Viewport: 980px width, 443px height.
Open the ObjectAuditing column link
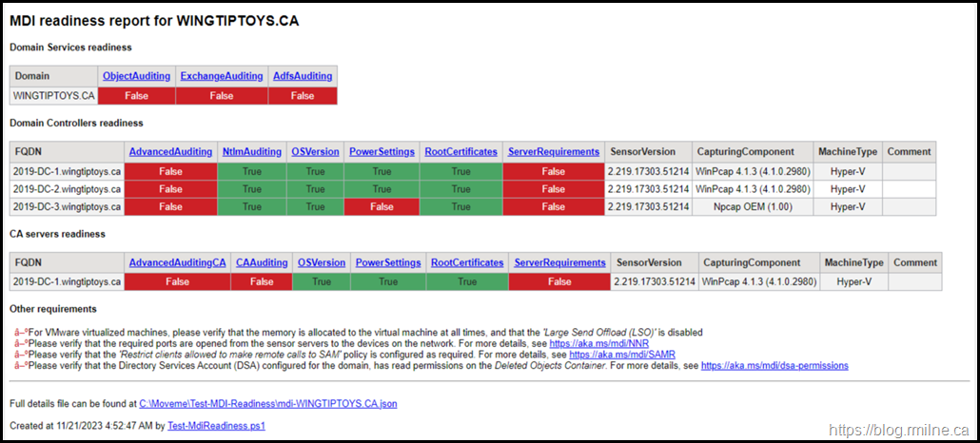point(136,76)
